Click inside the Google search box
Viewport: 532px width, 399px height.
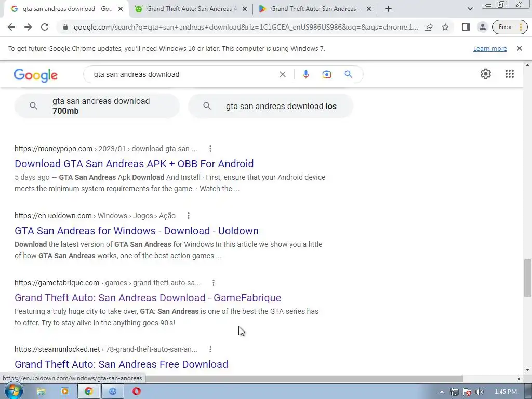click(183, 74)
